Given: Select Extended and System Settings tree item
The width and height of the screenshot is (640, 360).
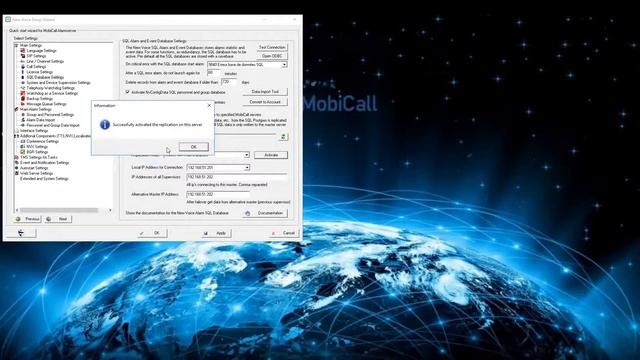Looking at the screenshot, I should [44, 178].
